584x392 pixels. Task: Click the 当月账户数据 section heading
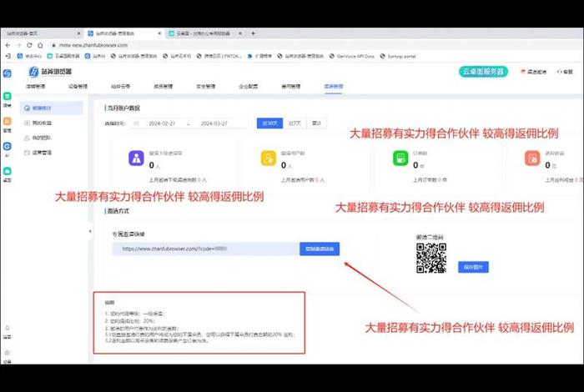click(x=123, y=108)
